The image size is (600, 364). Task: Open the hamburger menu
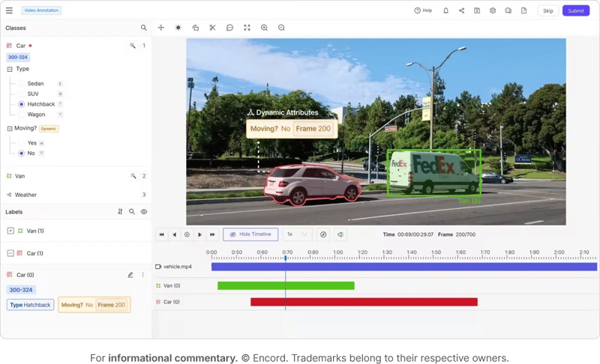(9, 10)
